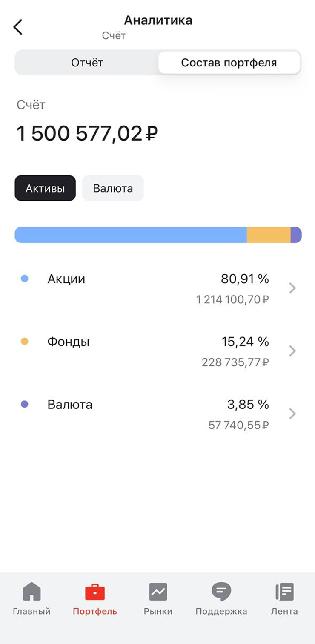
Task: Tap the Портфель briefcase icon
Action: point(94,592)
